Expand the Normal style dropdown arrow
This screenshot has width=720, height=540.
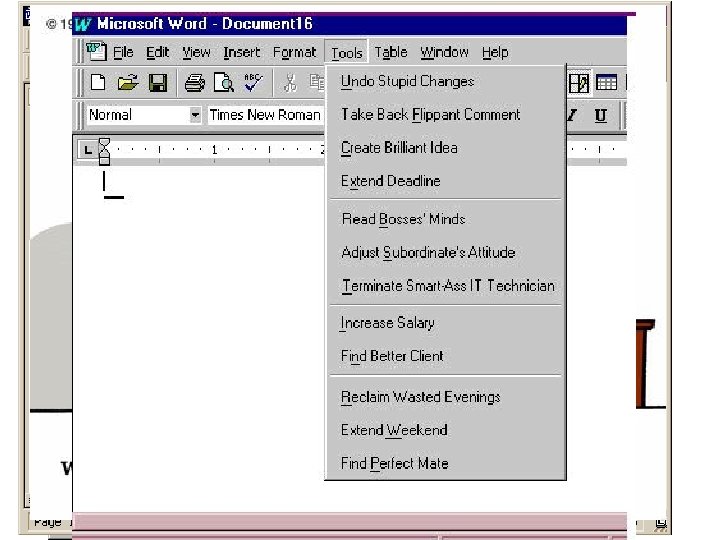point(195,115)
